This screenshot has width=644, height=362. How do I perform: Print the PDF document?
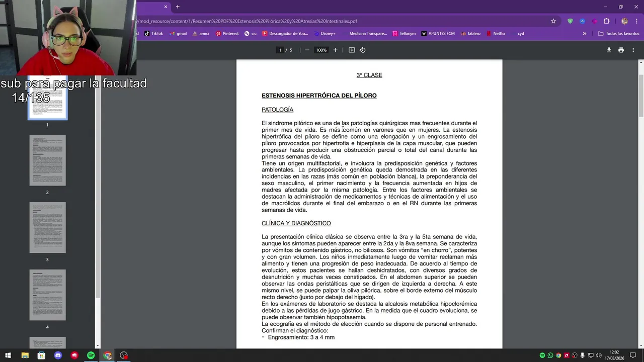click(x=621, y=50)
